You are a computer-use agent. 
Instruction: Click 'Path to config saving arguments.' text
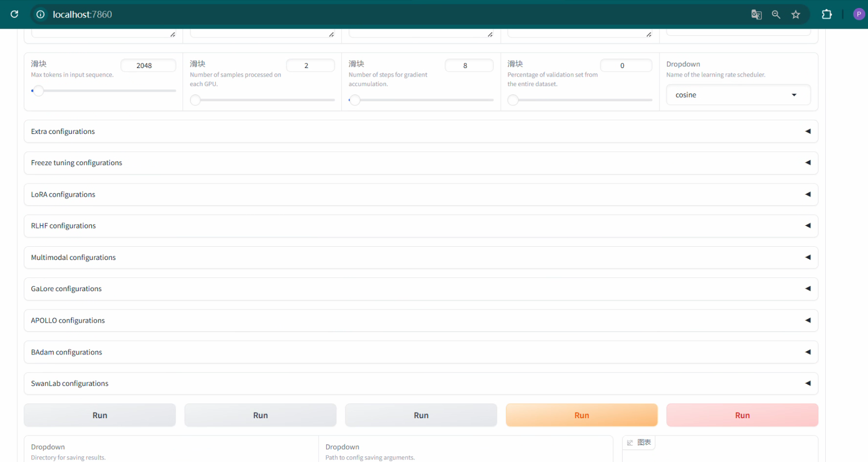point(370,458)
